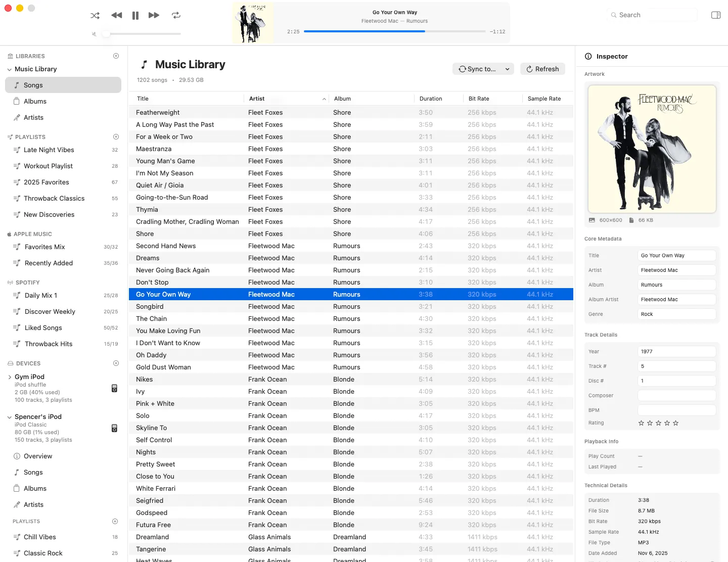Pause the current song
The height and width of the screenshot is (562, 728).
[135, 16]
